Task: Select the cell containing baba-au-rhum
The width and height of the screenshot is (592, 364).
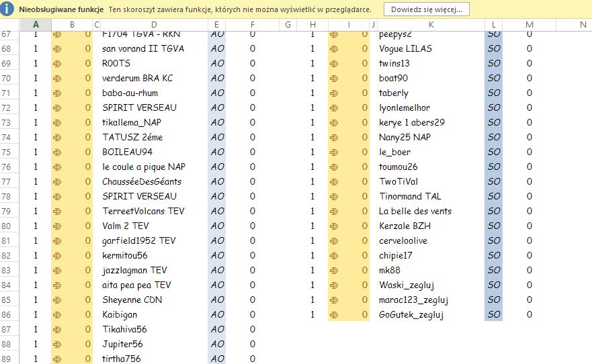Action: 153,93
